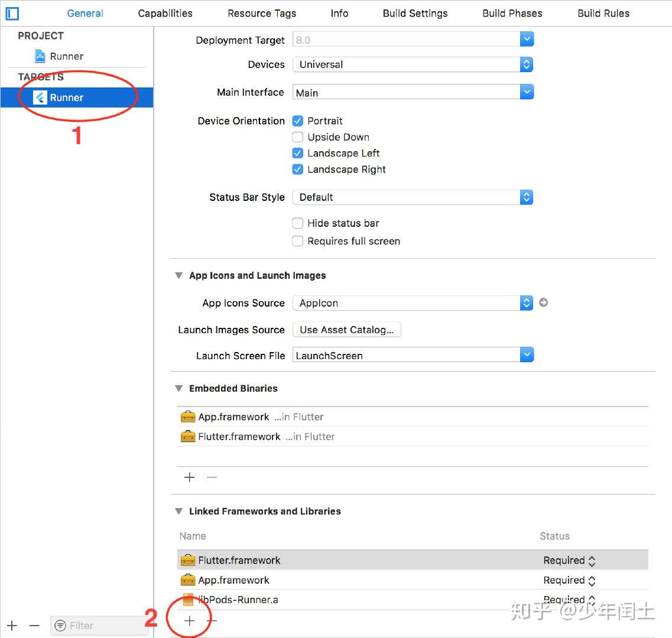Open the Status Bar Style dropdown
The width and height of the screenshot is (672, 638).
coord(526,197)
